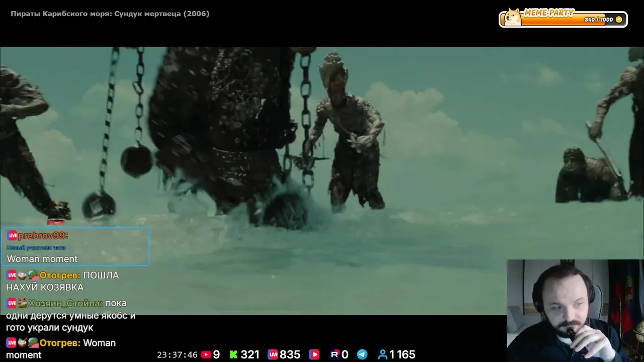Screen dimensions: 644x362
Task: Open Отогрев username on bottom 'Woman' message
Action: click(x=60, y=343)
